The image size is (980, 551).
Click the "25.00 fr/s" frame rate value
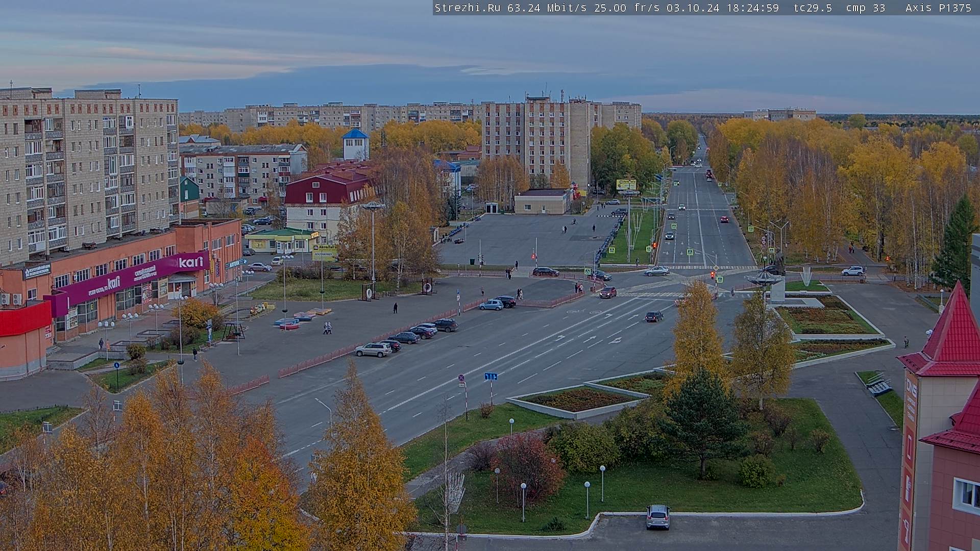pos(627,8)
